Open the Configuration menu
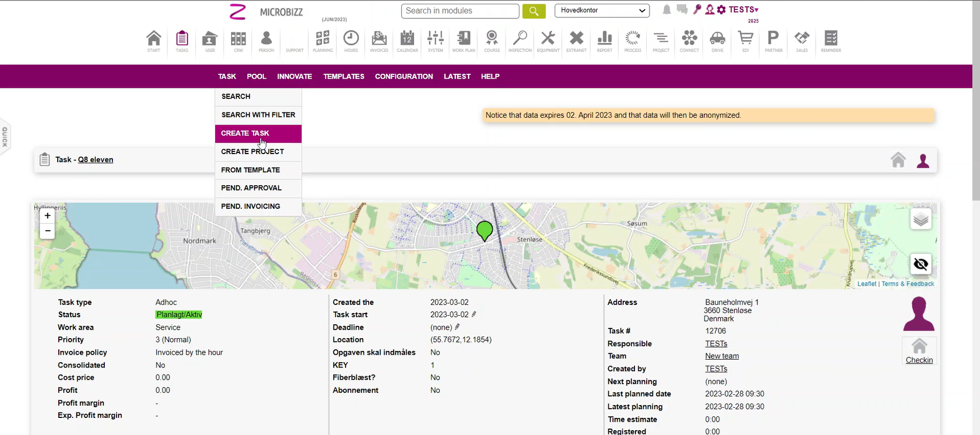The height and width of the screenshot is (435, 980). [x=404, y=77]
